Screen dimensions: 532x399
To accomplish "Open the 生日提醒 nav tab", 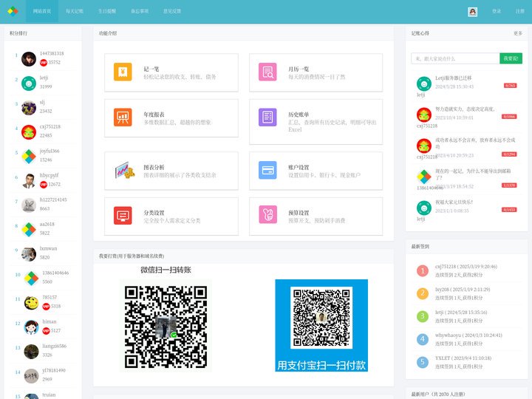I will [x=107, y=11].
